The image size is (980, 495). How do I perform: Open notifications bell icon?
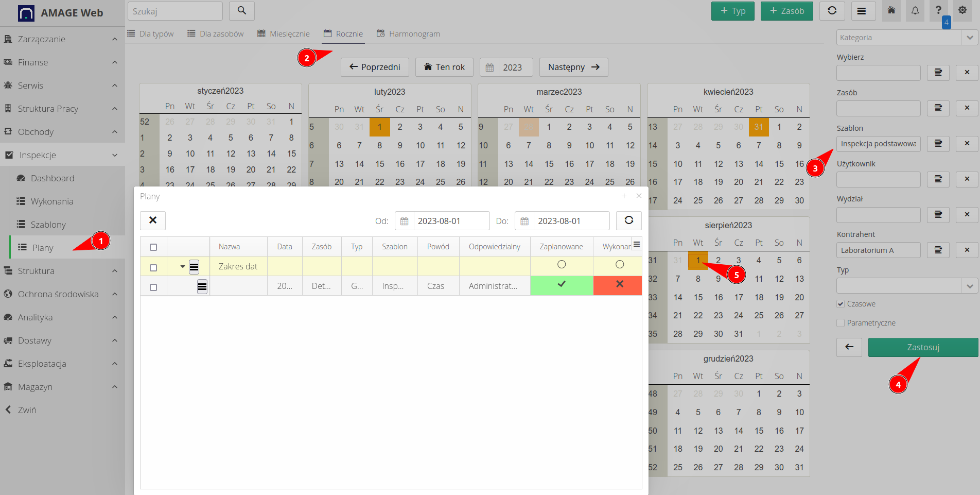(915, 11)
